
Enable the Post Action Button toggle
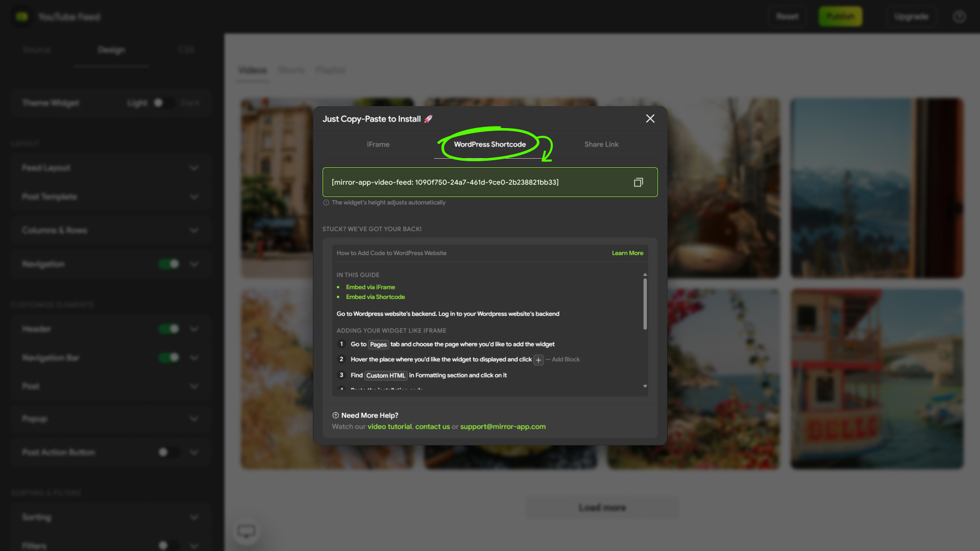click(168, 452)
